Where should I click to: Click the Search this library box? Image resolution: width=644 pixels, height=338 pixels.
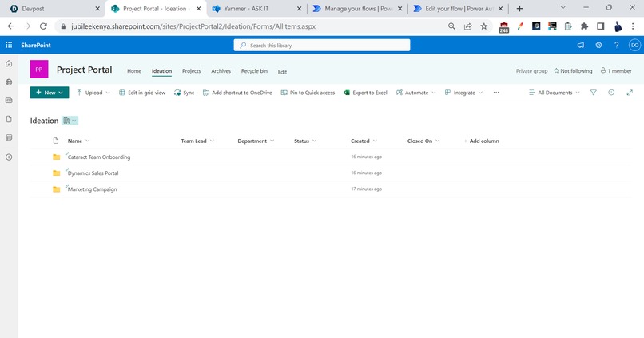pos(322,46)
